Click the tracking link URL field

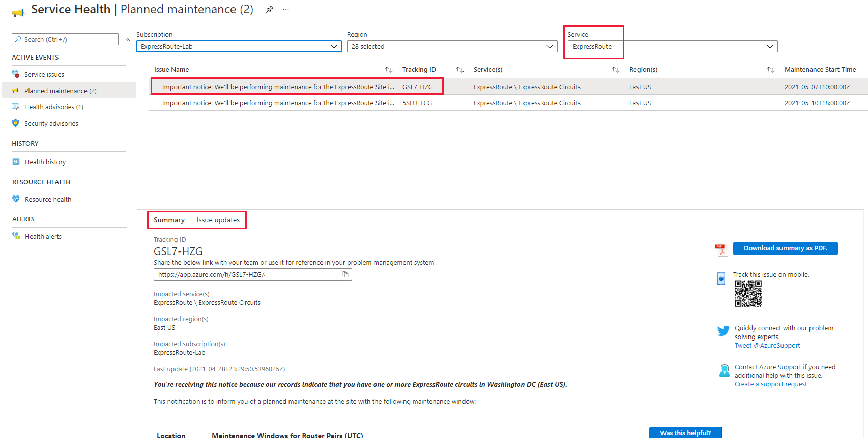[253, 274]
